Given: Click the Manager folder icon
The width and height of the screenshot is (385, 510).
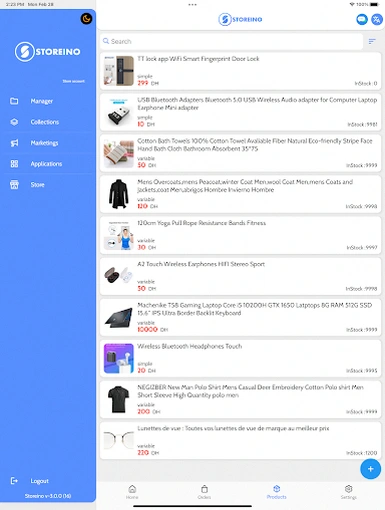Looking at the screenshot, I should pos(14,101).
